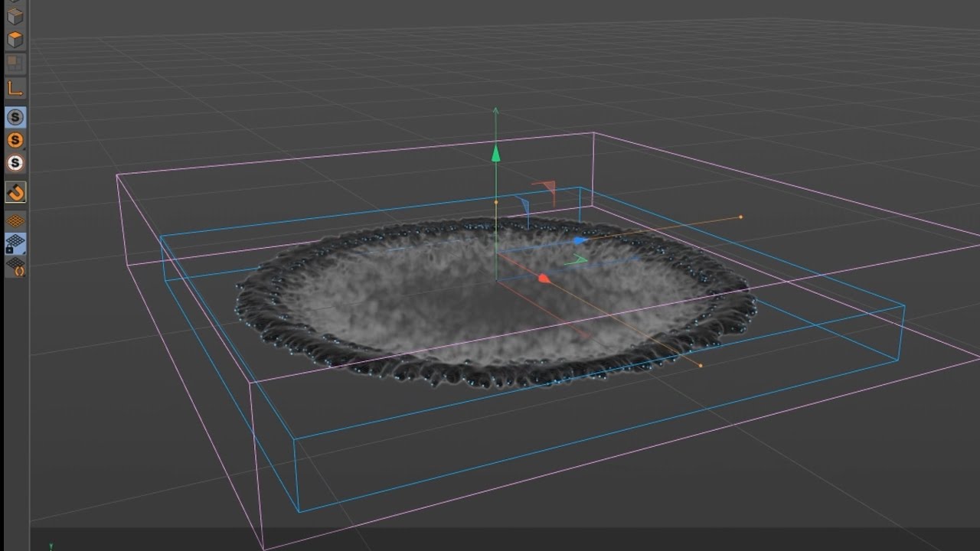This screenshot has height=551, width=980.
Task: Enable Axis mode with the L-shaped icon
Action: tap(15, 87)
